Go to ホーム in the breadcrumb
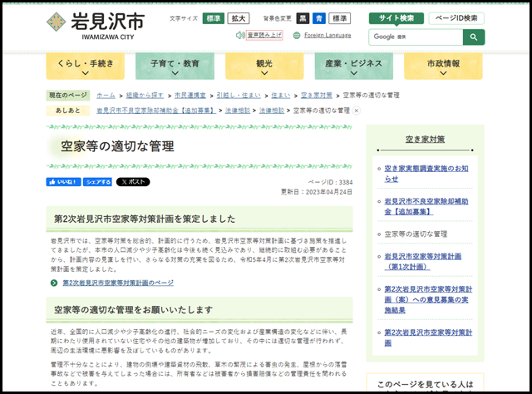The height and width of the screenshot is (394, 532). pos(106,96)
